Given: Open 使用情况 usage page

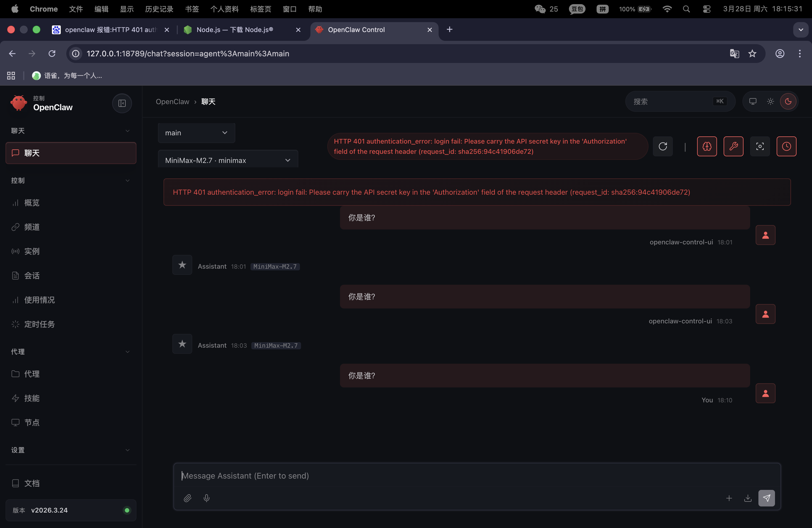Looking at the screenshot, I should click(71, 300).
